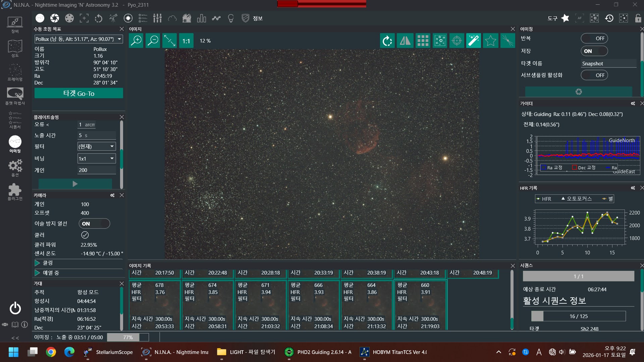Click the auto stretch wand icon
Viewport: 644px width, 362px height.
473,41
